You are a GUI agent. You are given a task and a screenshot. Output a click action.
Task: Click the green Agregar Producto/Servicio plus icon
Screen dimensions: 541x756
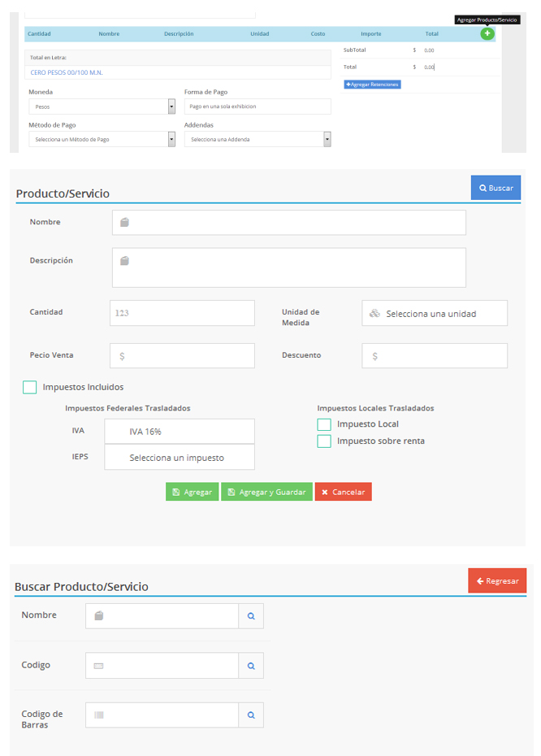[x=487, y=33]
